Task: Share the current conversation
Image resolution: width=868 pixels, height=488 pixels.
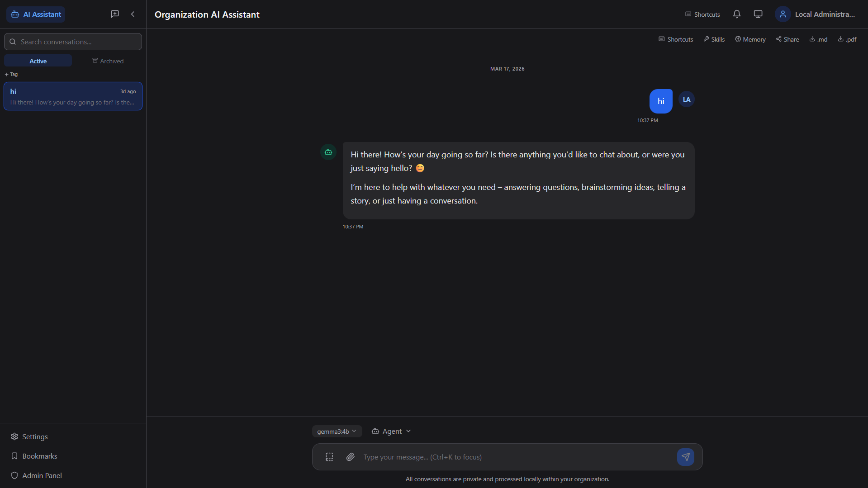Action: [x=787, y=39]
